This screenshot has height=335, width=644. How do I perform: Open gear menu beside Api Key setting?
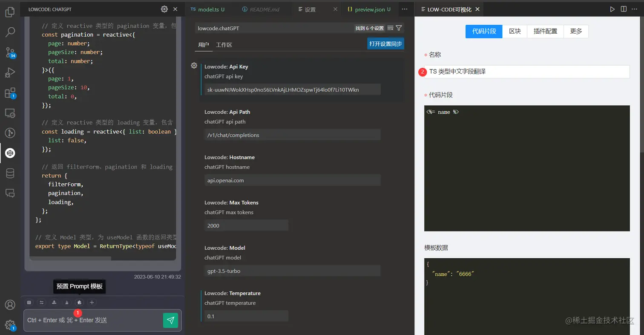194,65
